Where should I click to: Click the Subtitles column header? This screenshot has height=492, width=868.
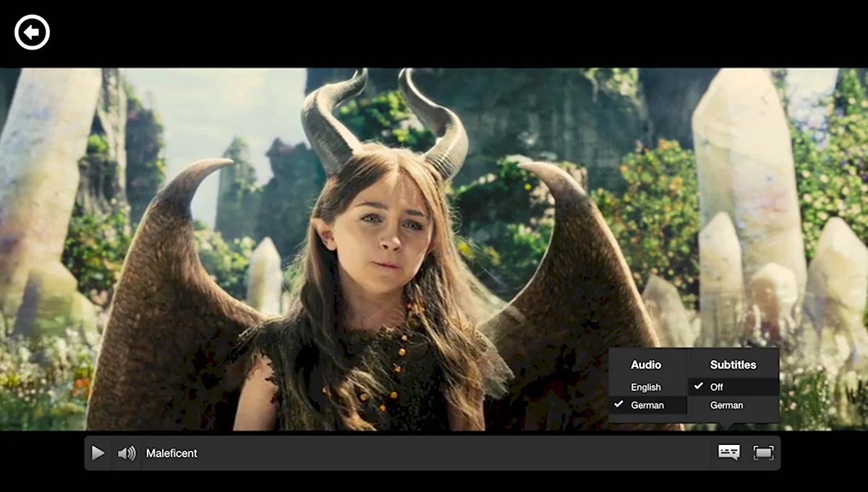pyautogui.click(x=733, y=365)
